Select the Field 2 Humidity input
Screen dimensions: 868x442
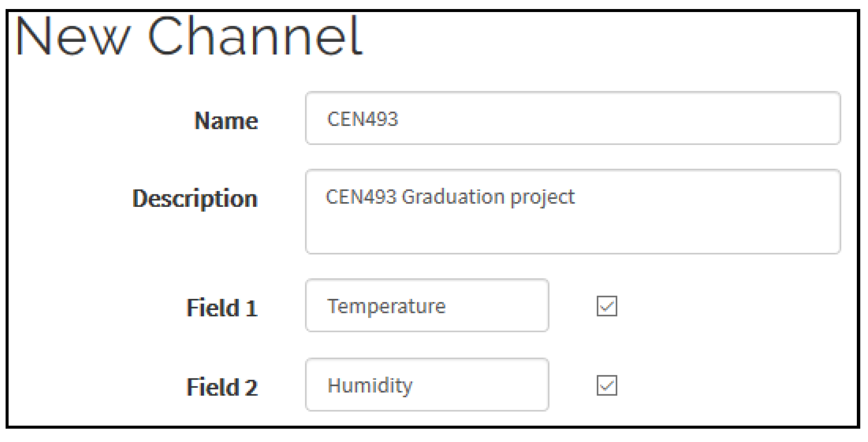pyautogui.click(x=427, y=385)
